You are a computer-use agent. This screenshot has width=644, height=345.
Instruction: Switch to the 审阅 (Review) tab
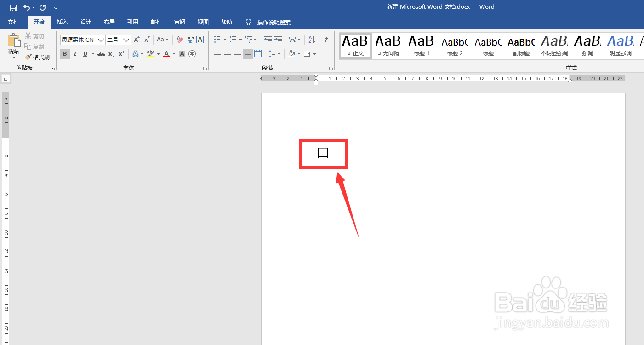[x=179, y=22]
